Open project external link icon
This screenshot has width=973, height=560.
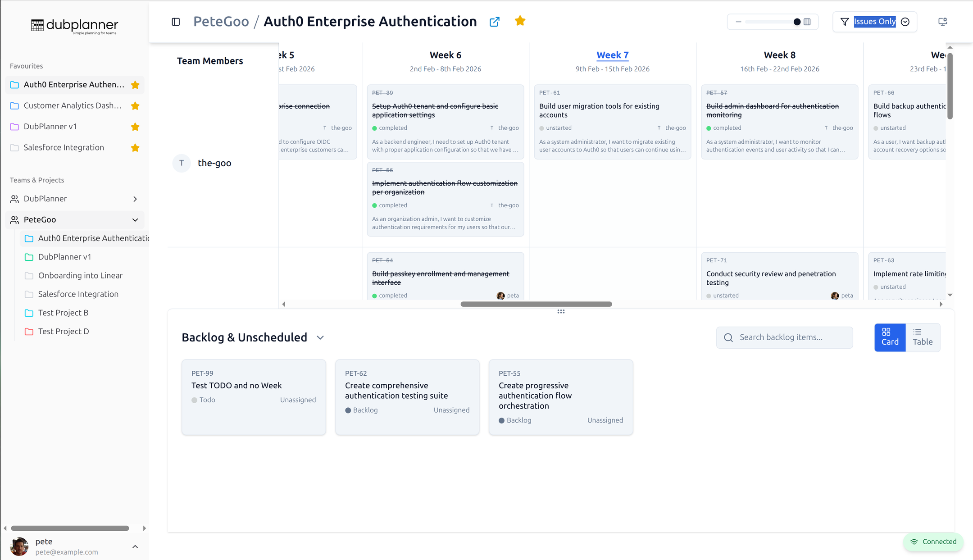click(x=494, y=22)
